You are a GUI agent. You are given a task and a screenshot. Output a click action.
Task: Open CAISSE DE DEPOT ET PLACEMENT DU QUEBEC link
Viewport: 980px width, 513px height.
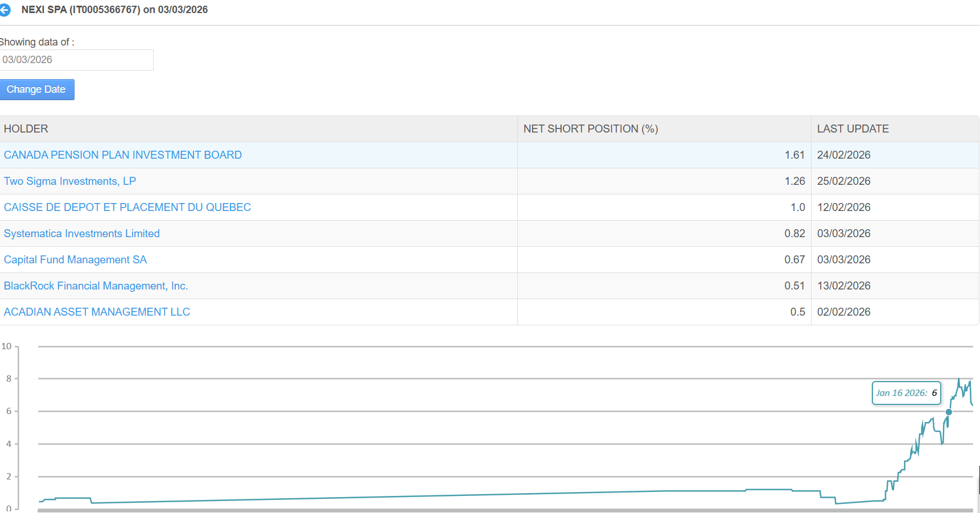pos(127,208)
